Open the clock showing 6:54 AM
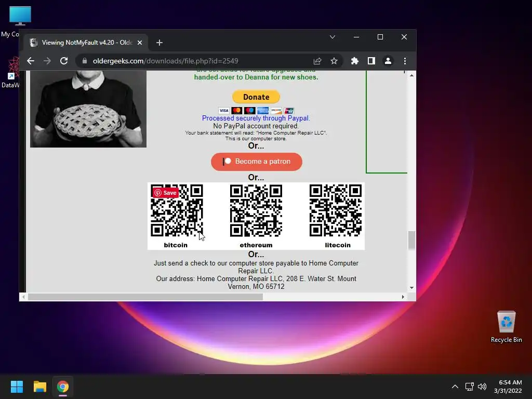This screenshot has height=399, width=532. [508, 387]
